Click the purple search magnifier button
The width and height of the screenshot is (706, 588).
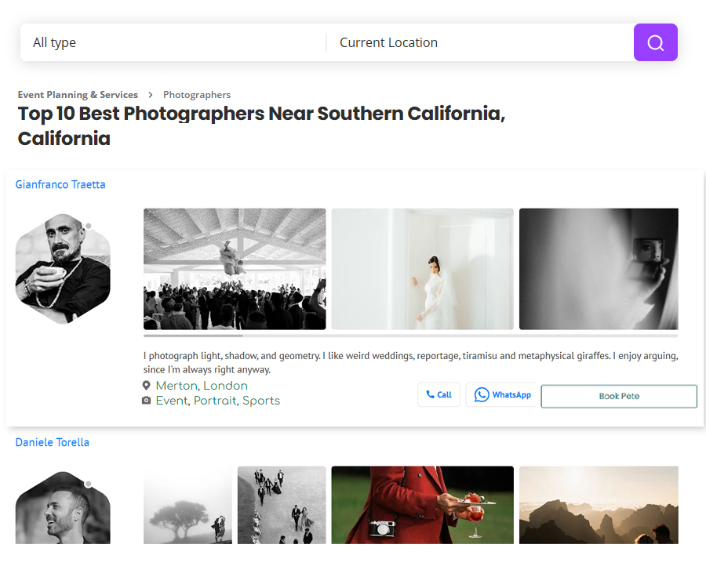coord(655,42)
